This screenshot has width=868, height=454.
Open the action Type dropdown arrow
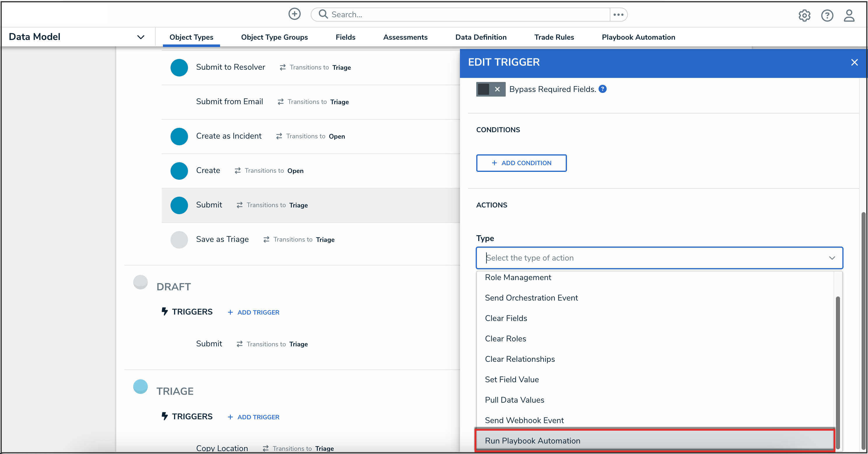click(832, 258)
